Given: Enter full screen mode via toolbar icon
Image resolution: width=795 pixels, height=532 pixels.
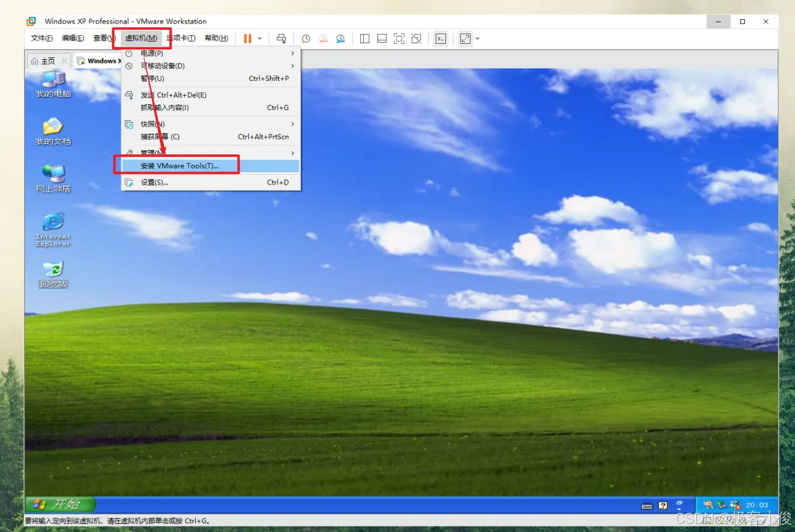Looking at the screenshot, I should (399, 39).
